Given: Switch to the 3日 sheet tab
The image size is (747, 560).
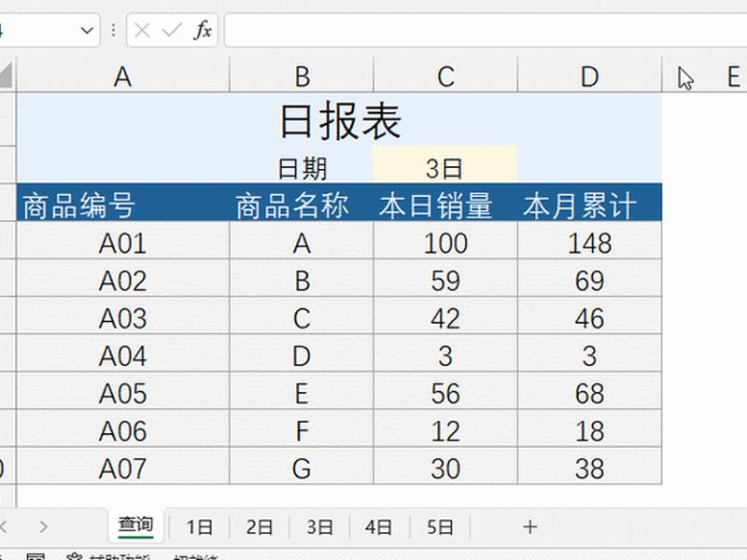Looking at the screenshot, I should click(x=319, y=526).
